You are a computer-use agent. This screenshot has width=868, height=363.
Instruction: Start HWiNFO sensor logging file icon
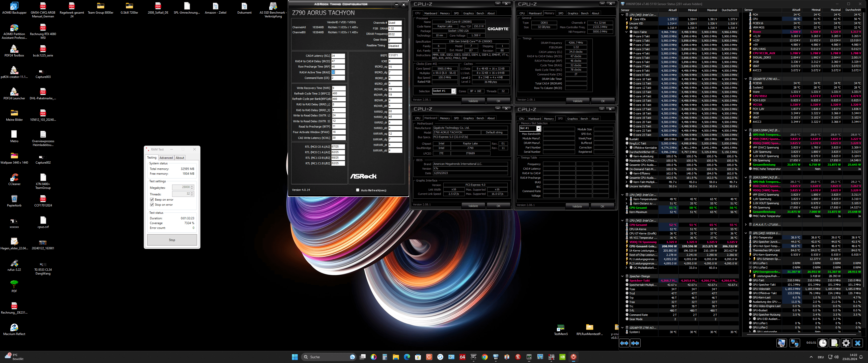(834, 343)
